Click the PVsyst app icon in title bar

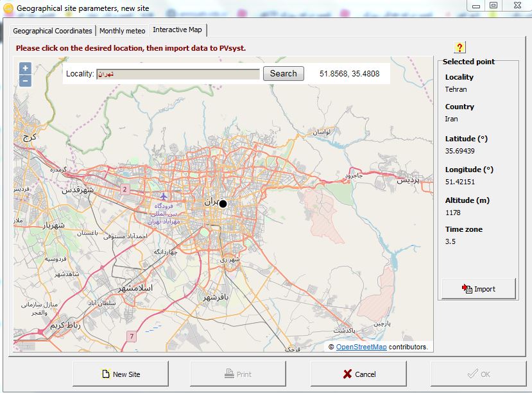point(8,8)
